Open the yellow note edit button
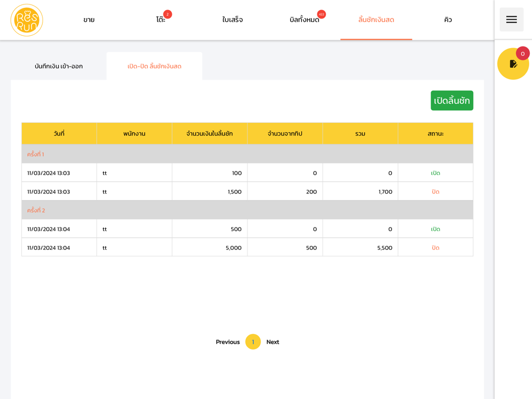The width and height of the screenshot is (532, 399). tap(513, 64)
